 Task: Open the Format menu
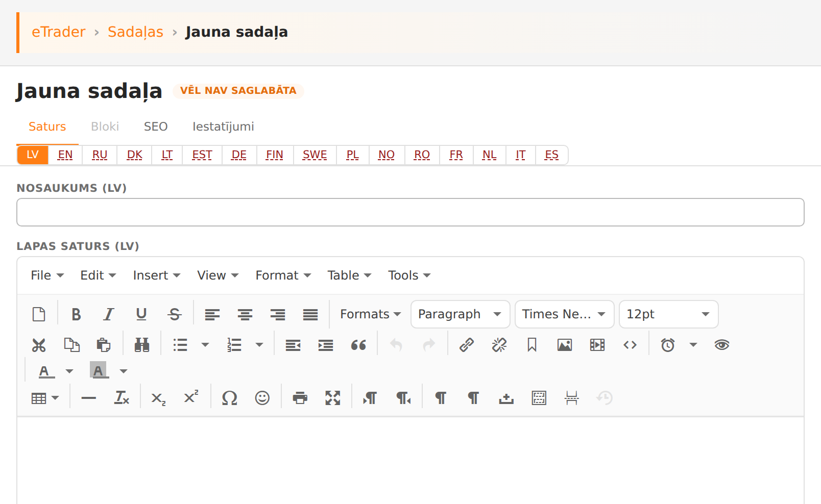coord(283,275)
